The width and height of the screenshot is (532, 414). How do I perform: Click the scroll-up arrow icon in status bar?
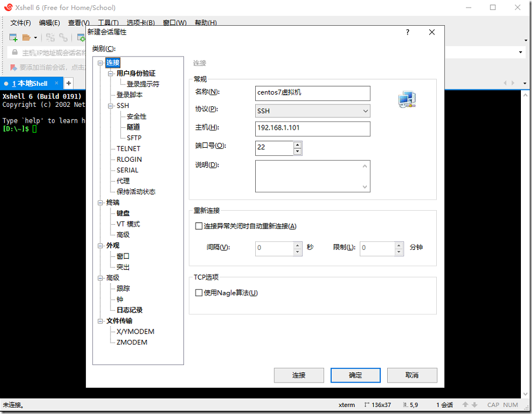pos(465,405)
